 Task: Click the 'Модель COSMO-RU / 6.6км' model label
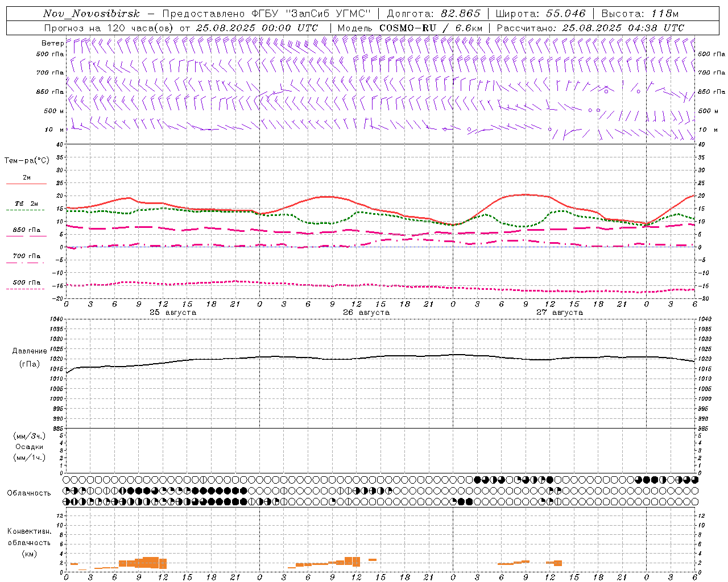click(x=410, y=28)
